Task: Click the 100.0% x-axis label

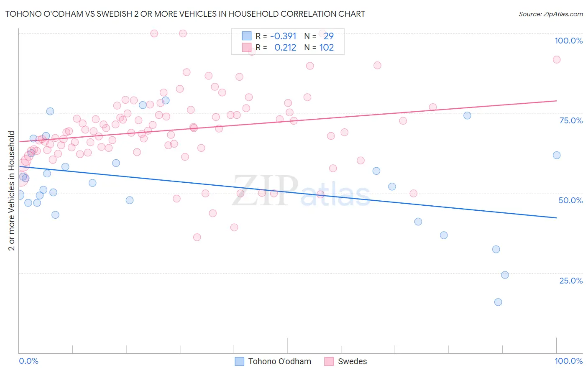Action: pos(568,361)
